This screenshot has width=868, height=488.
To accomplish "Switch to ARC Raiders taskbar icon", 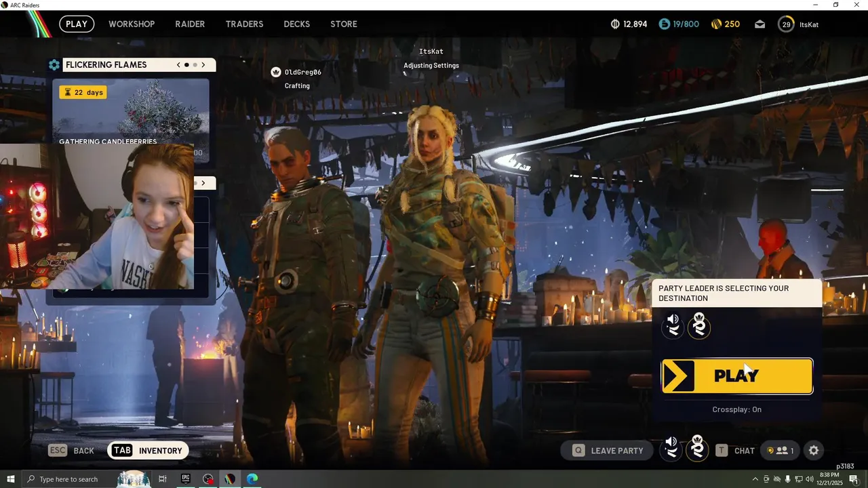I will point(230,479).
